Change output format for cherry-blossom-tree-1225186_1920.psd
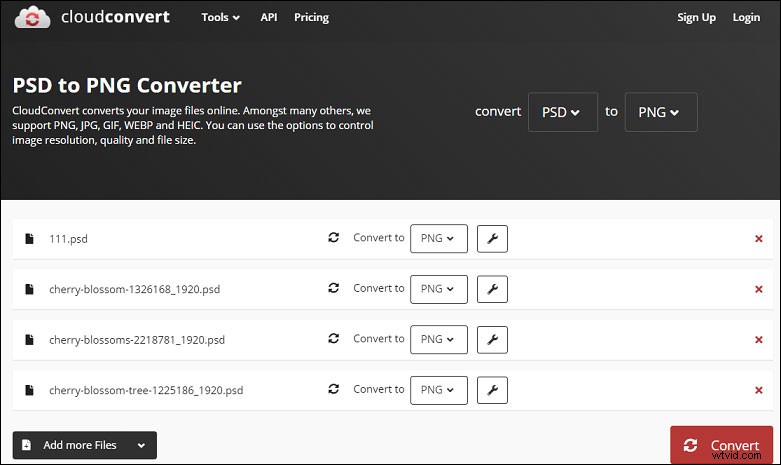 (439, 390)
